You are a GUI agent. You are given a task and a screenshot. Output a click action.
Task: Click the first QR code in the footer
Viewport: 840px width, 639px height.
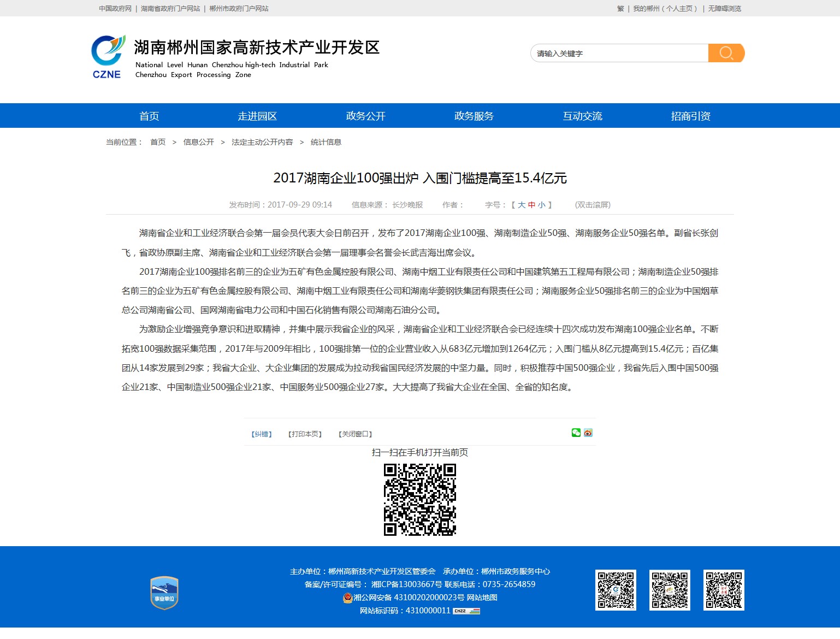616,590
